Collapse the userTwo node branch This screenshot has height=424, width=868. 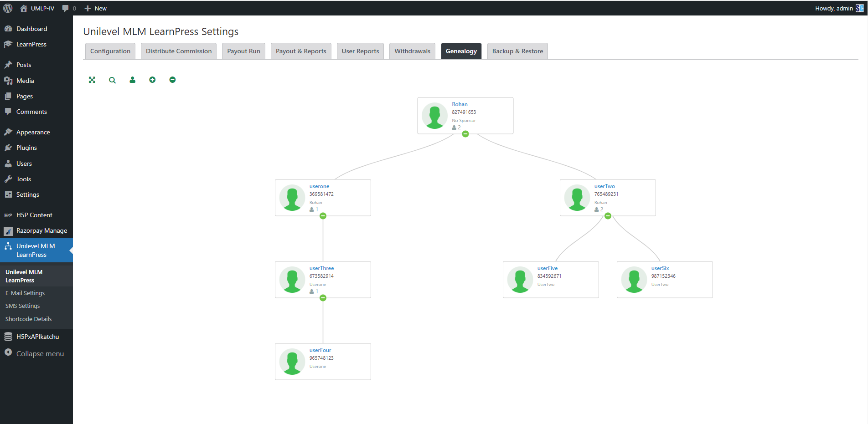(x=608, y=216)
